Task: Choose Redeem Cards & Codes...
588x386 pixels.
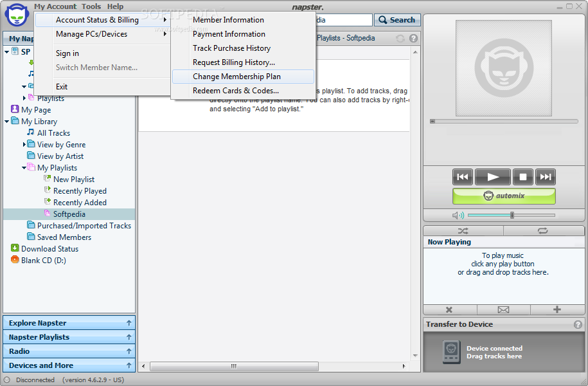Action: pos(243,91)
